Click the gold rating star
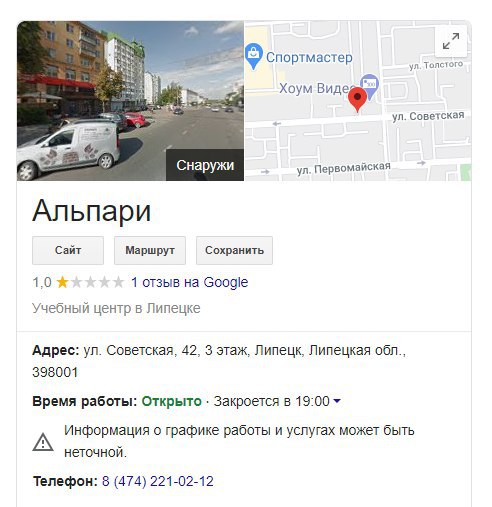The image size is (492, 507). pos(62,282)
